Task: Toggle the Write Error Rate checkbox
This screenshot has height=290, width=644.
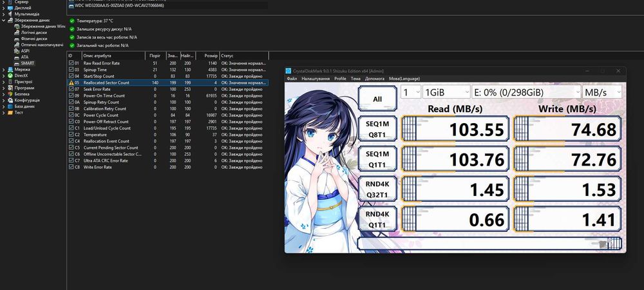Action: tap(71, 167)
